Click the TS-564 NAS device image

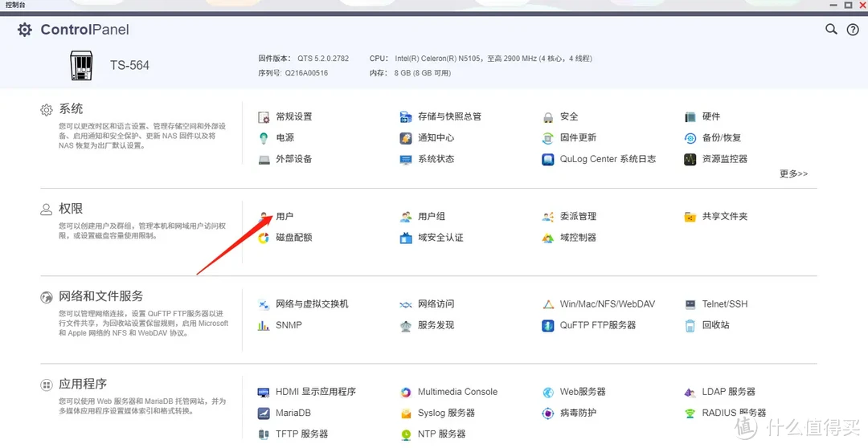pyautogui.click(x=81, y=65)
